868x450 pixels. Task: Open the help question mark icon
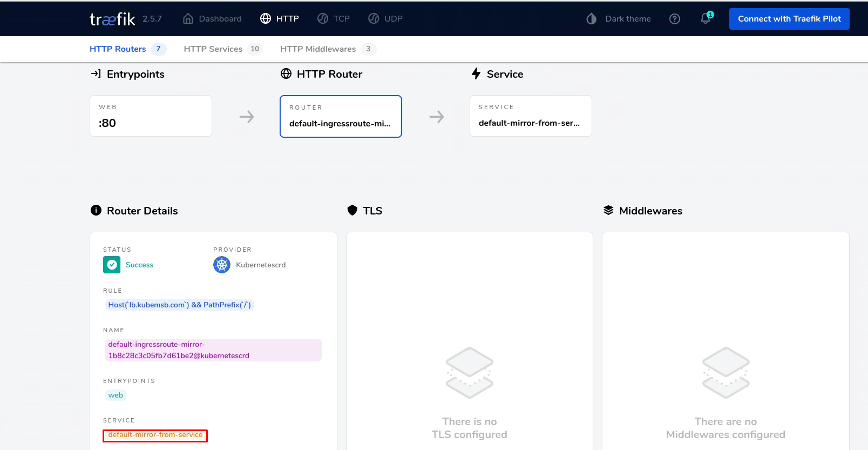(674, 19)
